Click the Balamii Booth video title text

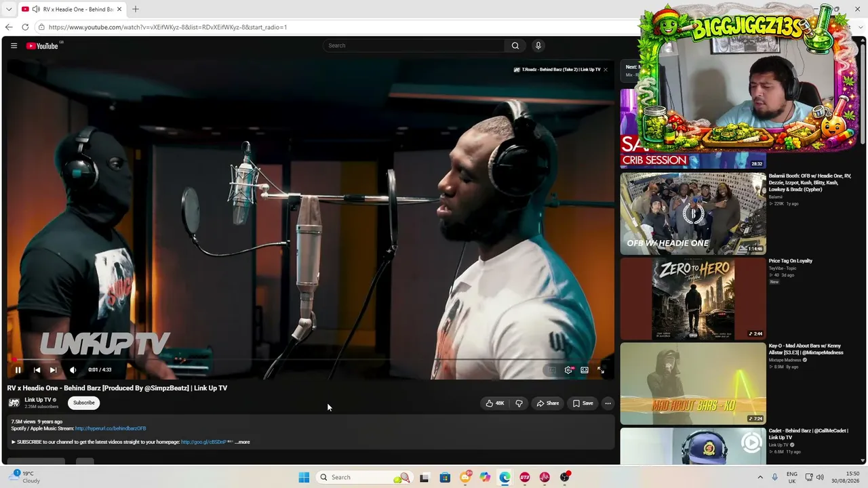pos(810,182)
